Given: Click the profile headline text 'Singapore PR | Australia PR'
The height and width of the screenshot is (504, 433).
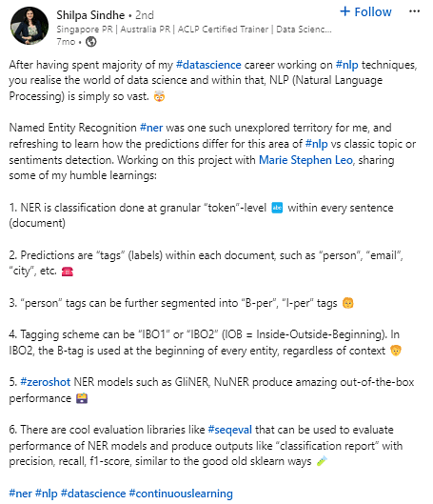Looking at the screenshot, I should (x=113, y=30).
